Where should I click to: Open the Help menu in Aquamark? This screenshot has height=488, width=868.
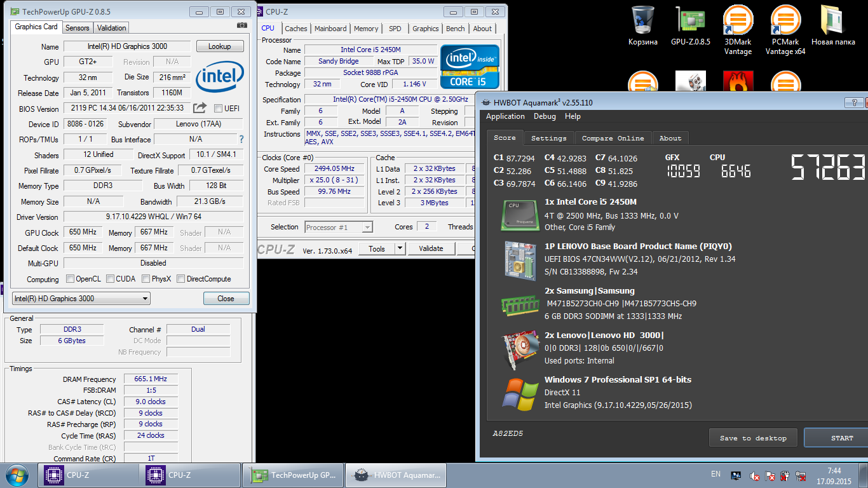coord(573,116)
